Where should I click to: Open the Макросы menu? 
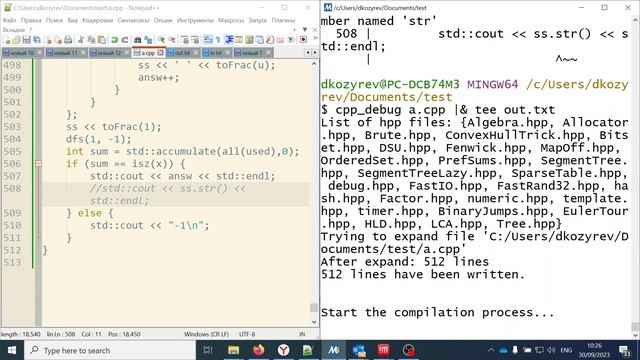[231, 20]
